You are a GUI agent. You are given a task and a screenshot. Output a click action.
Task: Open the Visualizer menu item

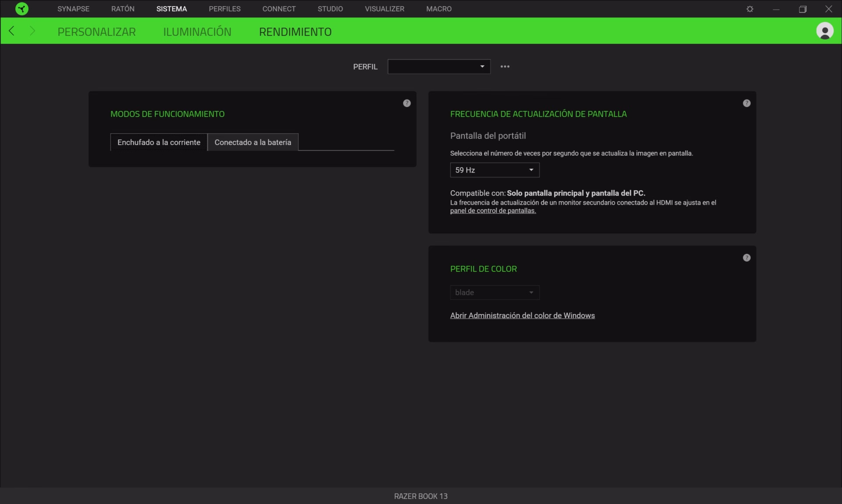click(x=384, y=9)
